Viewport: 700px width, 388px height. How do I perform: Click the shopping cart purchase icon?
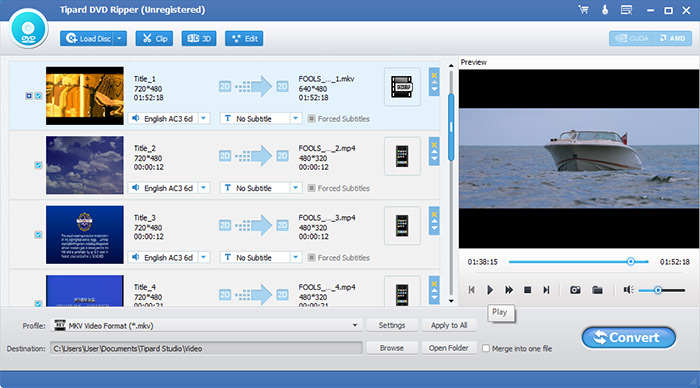583,9
